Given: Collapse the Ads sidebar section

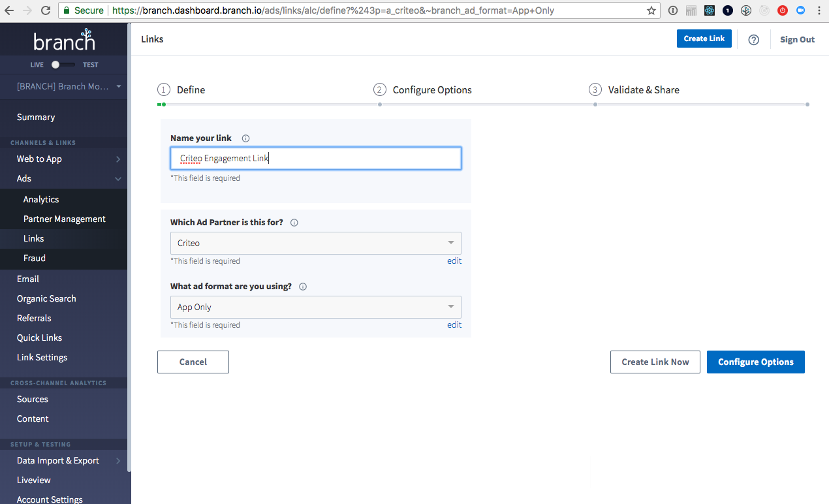Looking at the screenshot, I should pos(65,178).
